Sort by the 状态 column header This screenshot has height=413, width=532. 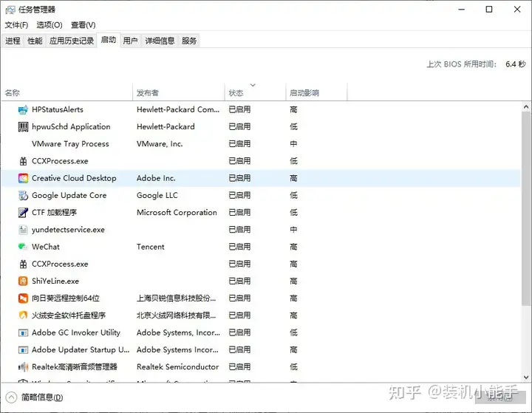pyautogui.click(x=255, y=92)
